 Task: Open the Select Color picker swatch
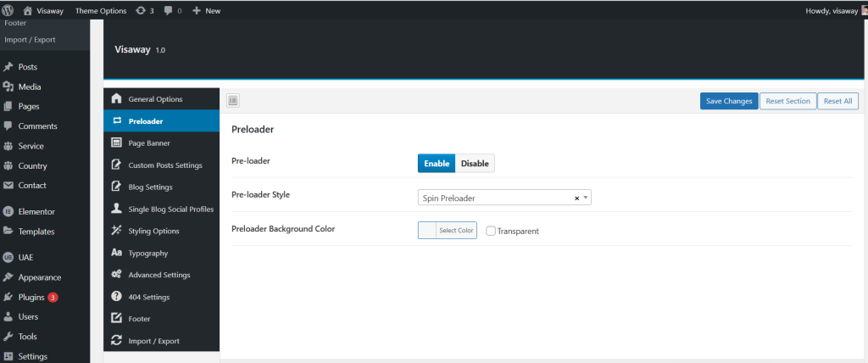click(x=427, y=231)
